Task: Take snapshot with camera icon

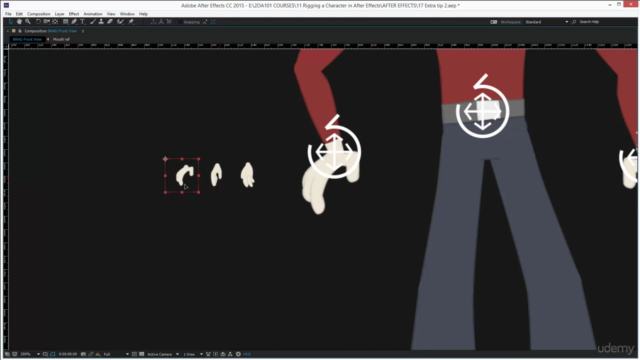Action: tap(83, 354)
